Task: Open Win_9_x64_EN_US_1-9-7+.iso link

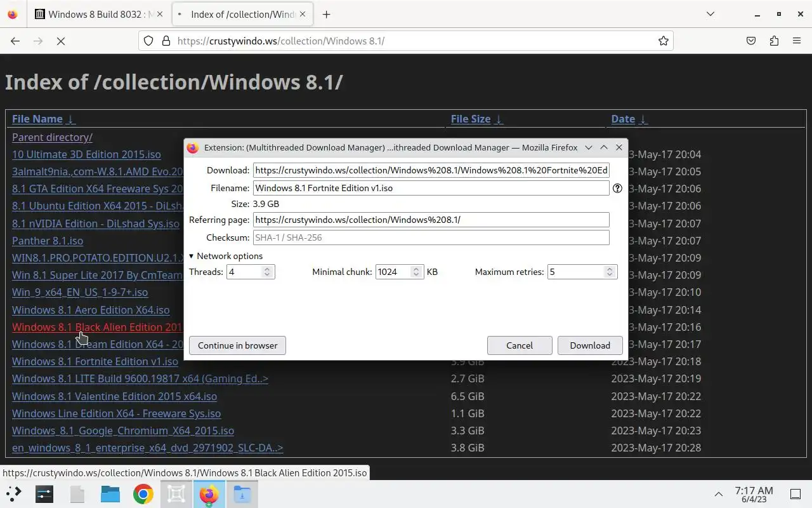Action: (x=80, y=292)
